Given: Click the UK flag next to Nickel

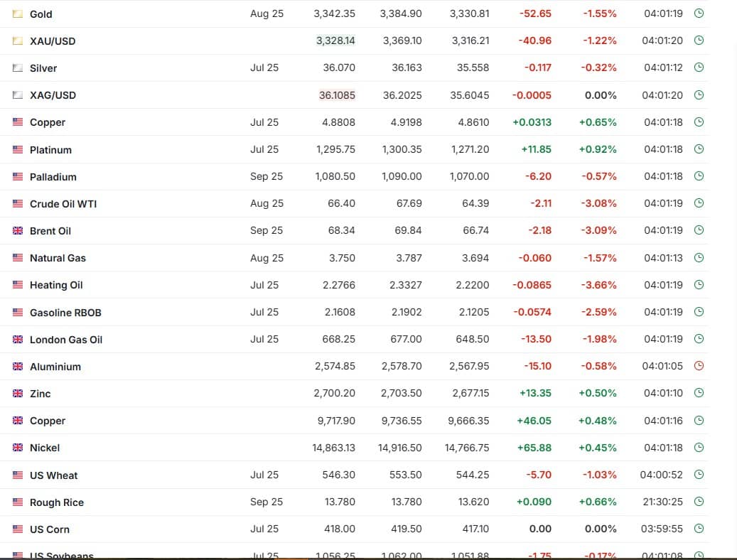Looking at the screenshot, I should (x=18, y=448).
